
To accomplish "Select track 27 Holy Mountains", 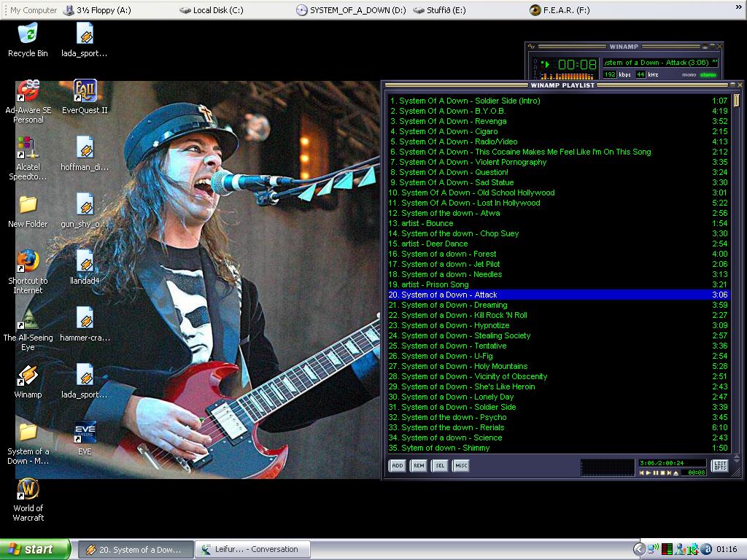I will (559, 366).
